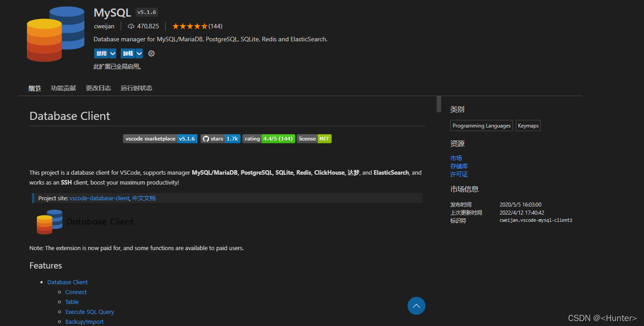Open the 许可证 resource link

click(459, 174)
